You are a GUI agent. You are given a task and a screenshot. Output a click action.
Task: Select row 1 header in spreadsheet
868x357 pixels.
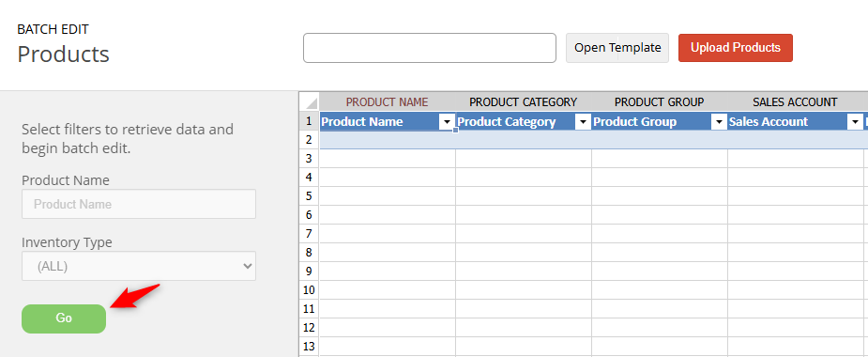pyautogui.click(x=310, y=121)
